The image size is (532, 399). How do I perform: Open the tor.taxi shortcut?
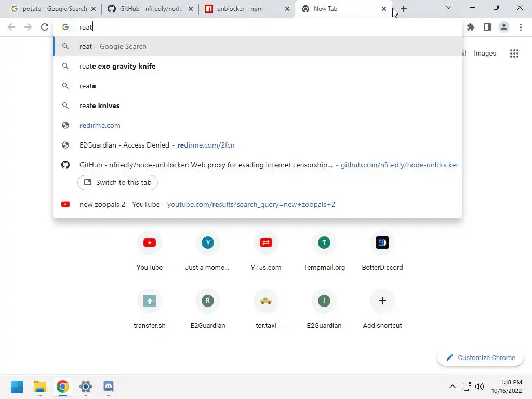tap(265, 310)
